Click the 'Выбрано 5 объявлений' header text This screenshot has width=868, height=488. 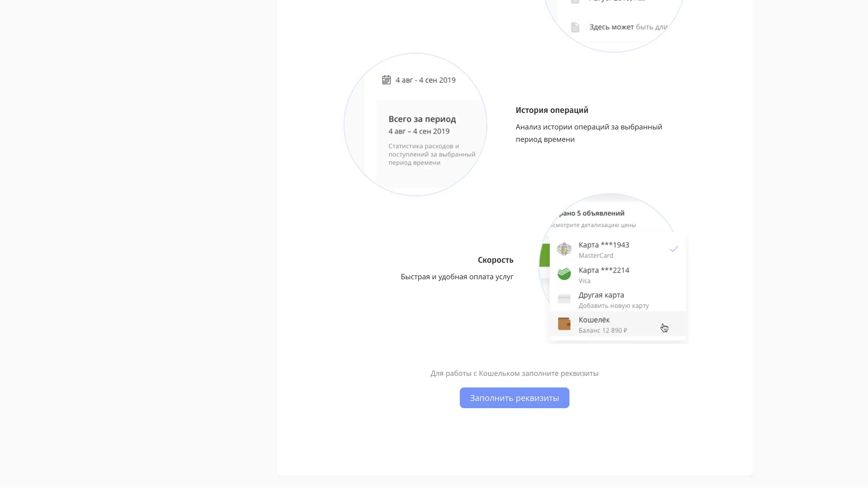pyautogui.click(x=591, y=213)
